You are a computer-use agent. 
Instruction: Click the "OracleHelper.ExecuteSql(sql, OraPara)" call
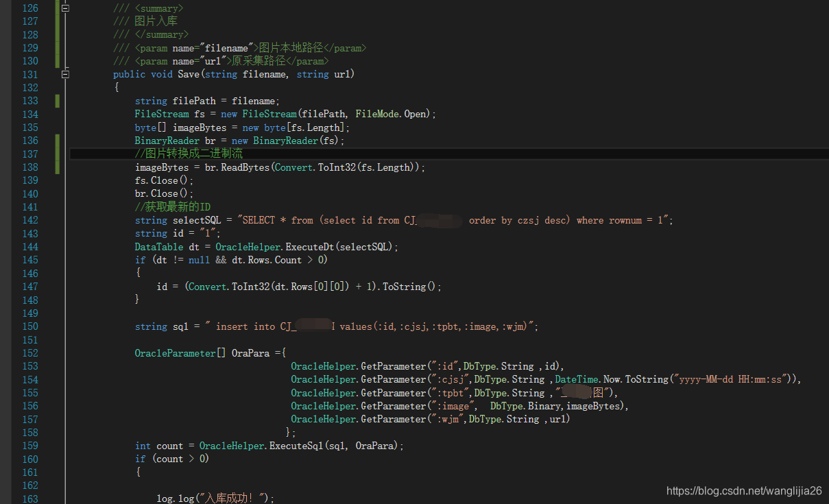click(x=299, y=446)
